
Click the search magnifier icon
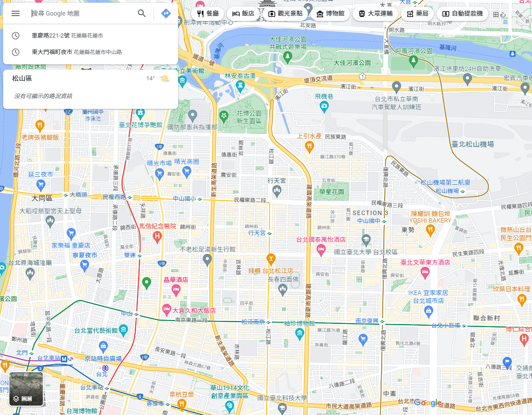142,13
